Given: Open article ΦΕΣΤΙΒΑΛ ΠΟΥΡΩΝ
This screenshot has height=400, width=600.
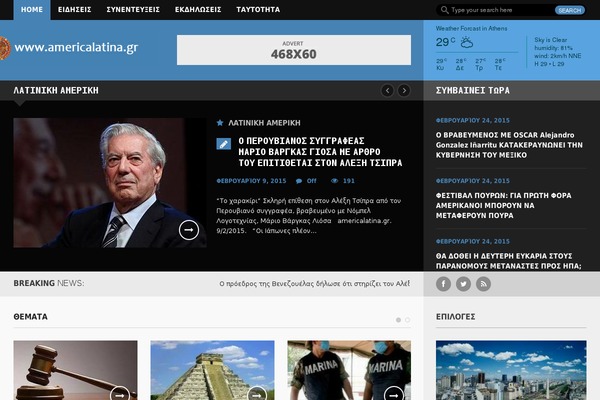Looking at the screenshot, I should click(x=504, y=206).
